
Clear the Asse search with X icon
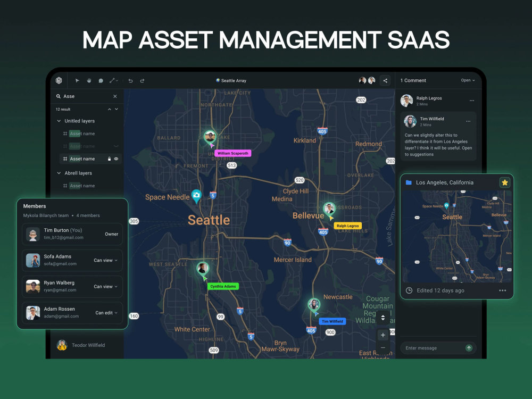[115, 96]
